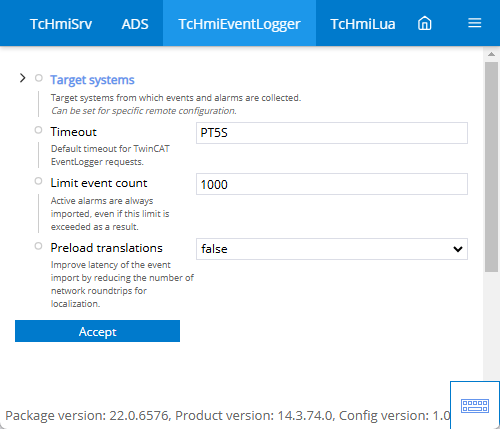
Task: Show the on-screen keyboard
Action: (x=475, y=405)
